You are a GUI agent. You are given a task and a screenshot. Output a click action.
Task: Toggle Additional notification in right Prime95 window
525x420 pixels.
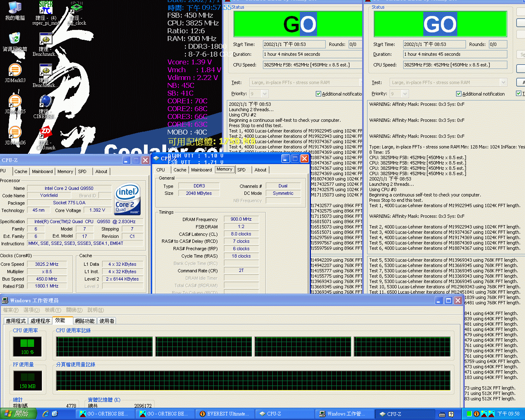tap(458, 94)
